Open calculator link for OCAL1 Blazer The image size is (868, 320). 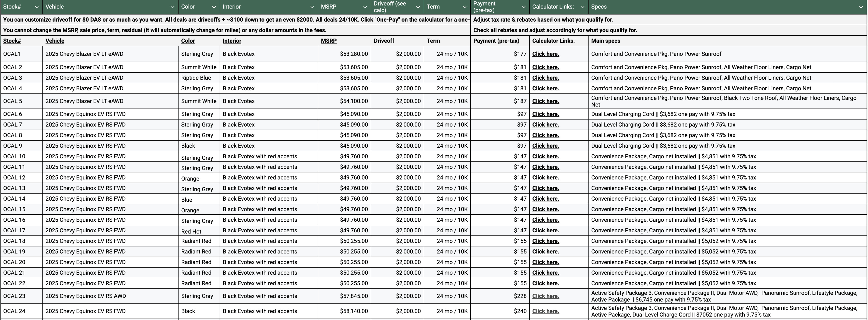point(546,54)
